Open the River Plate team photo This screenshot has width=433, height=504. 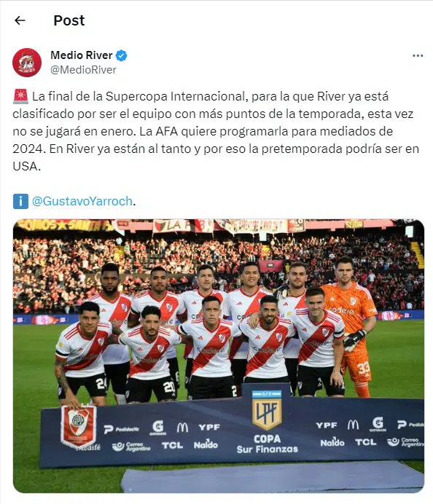coord(219,356)
